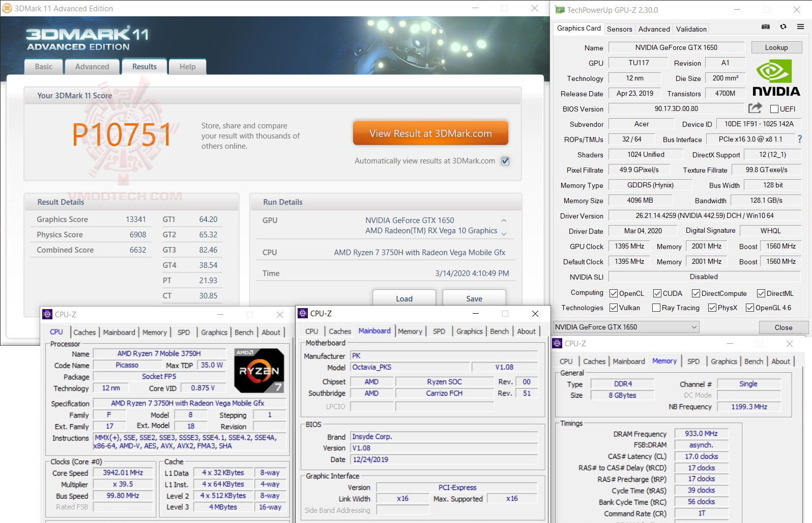Click the Save button in 3DMark
The width and height of the screenshot is (812, 523).
474,298
